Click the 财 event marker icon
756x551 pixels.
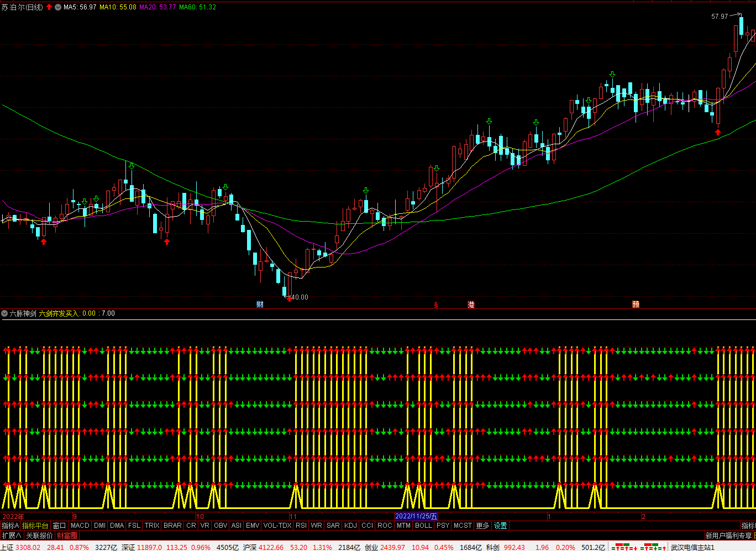pos(260,305)
